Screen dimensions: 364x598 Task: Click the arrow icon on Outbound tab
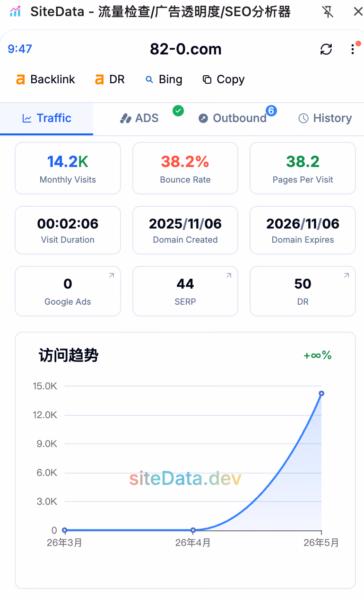pyautogui.click(x=203, y=118)
